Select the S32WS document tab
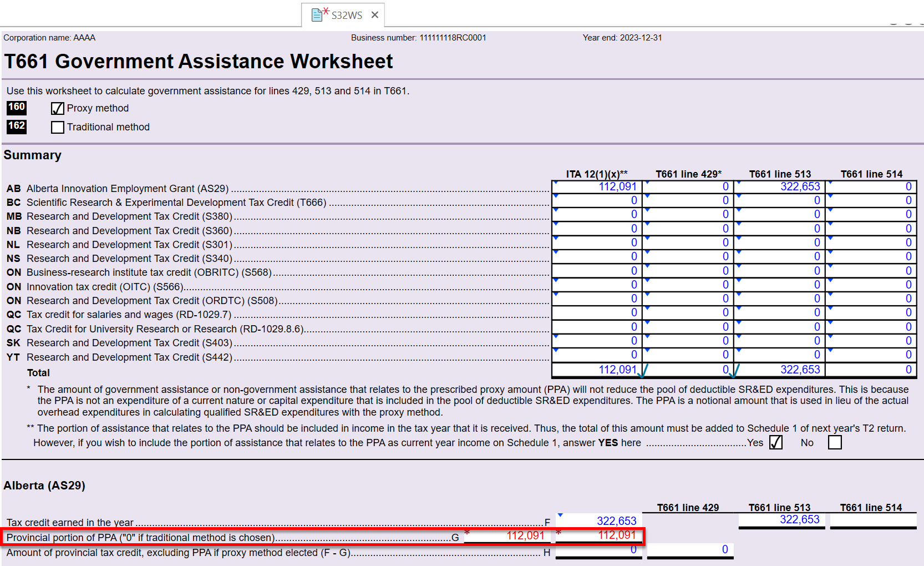Image resolution: width=924 pixels, height=566 pixels. [343, 15]
